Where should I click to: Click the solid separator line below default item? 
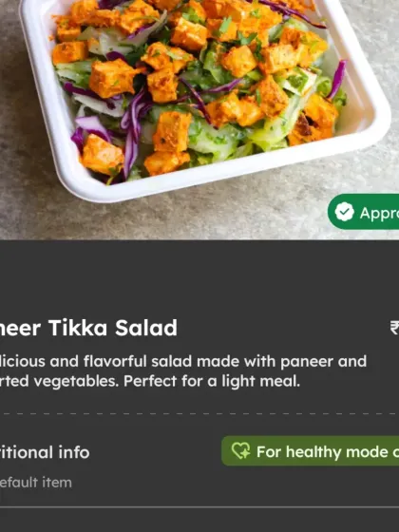199,507
